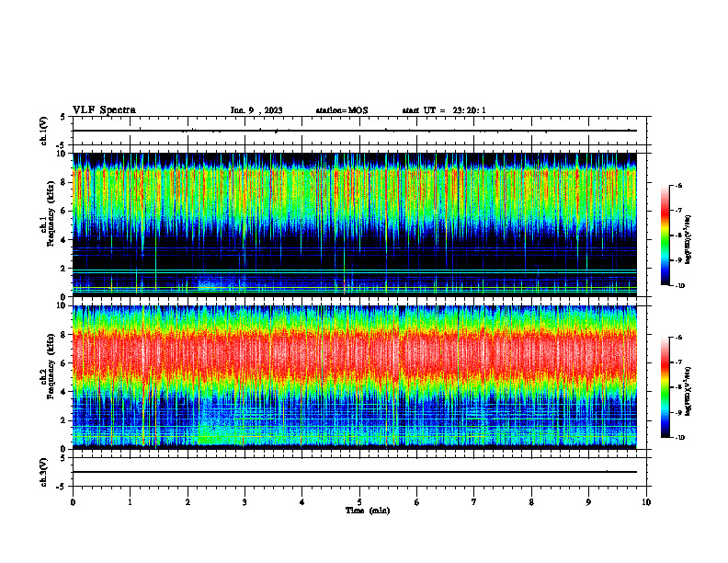Click inside the ch.2 spectrogram panel
This screenshot has height=563, width=728.
pyautogui.click(x=355, y=377)
